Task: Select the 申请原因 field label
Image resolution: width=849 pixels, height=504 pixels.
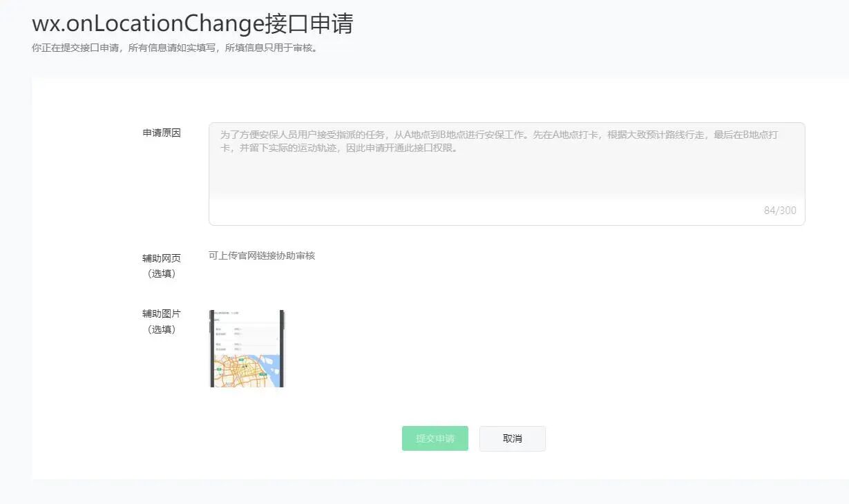Action: (x=162, y=133)
